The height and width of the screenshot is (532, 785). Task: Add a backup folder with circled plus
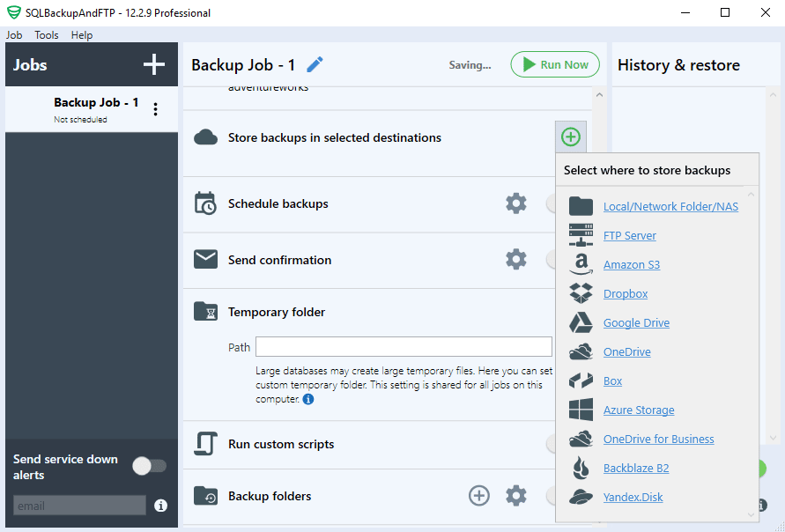[479, 496]
